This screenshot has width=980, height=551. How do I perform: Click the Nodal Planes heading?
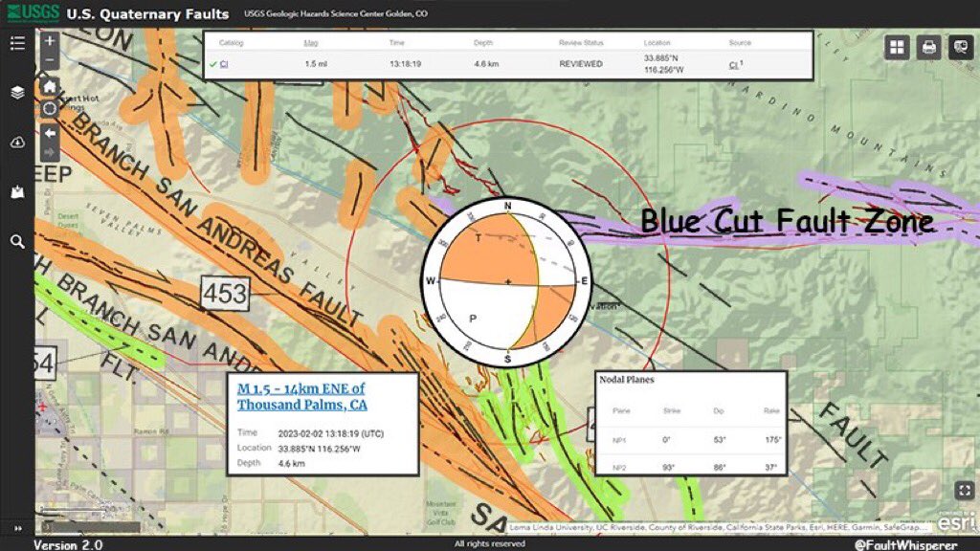point(627,379)
